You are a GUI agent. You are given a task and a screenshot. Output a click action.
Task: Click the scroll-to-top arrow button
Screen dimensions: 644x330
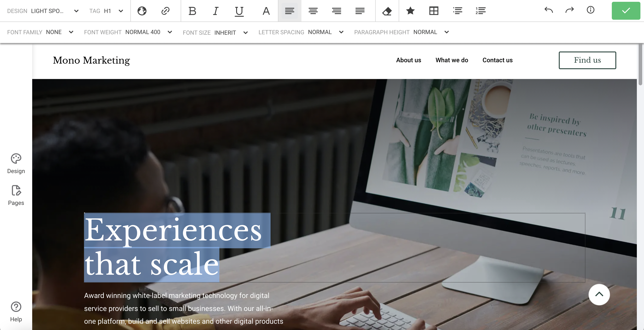point(599,294)
